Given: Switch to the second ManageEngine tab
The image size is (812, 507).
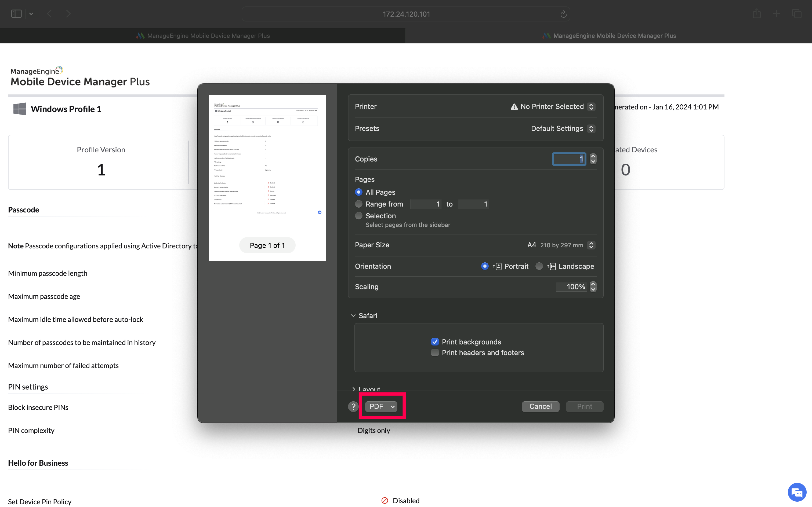Looking at the screenshot, I should click(609, 35).
